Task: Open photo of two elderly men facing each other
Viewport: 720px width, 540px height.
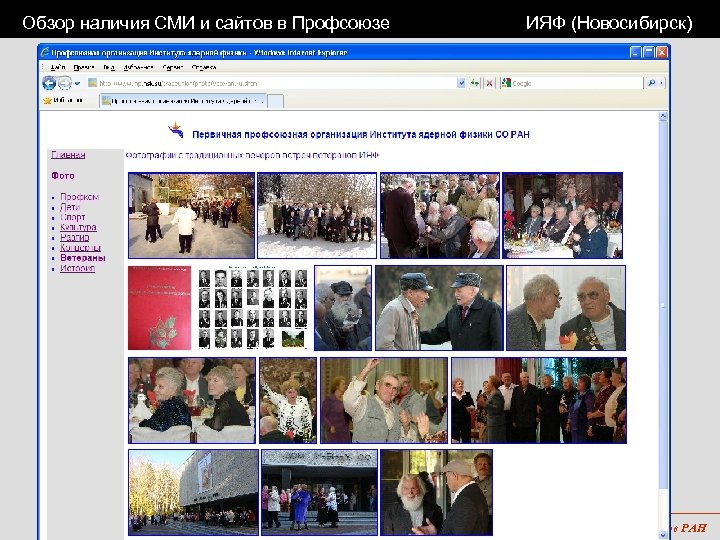Action: click(x=566, y=308)
